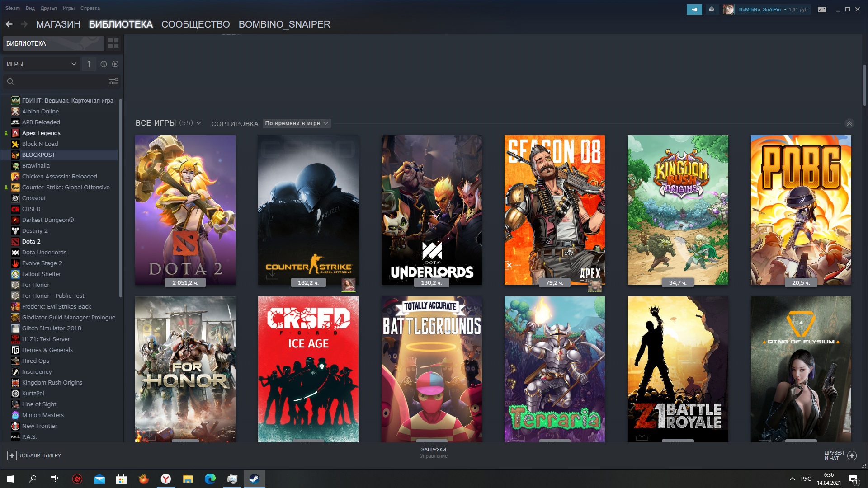Open Dota 2 game cover

185,210
